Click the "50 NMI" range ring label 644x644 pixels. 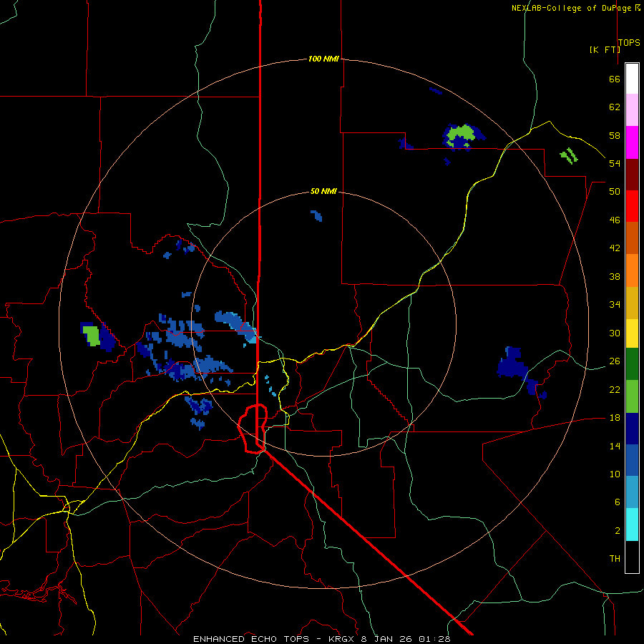point(323,191)
